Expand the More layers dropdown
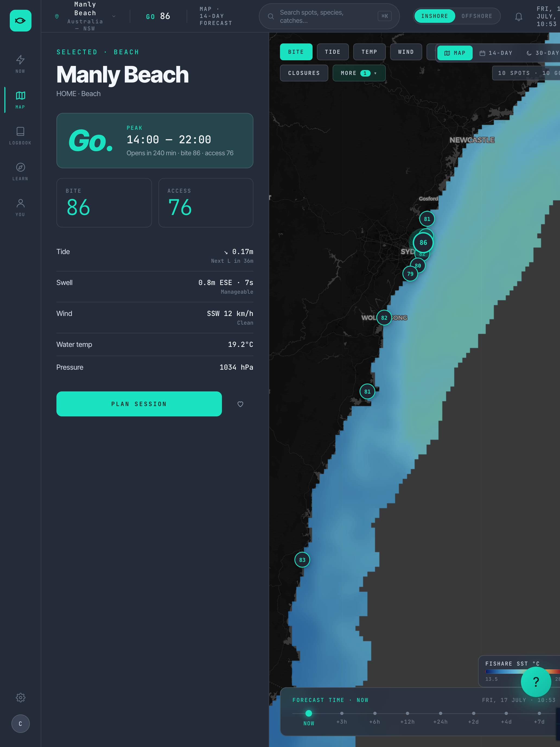 point(359,73)
